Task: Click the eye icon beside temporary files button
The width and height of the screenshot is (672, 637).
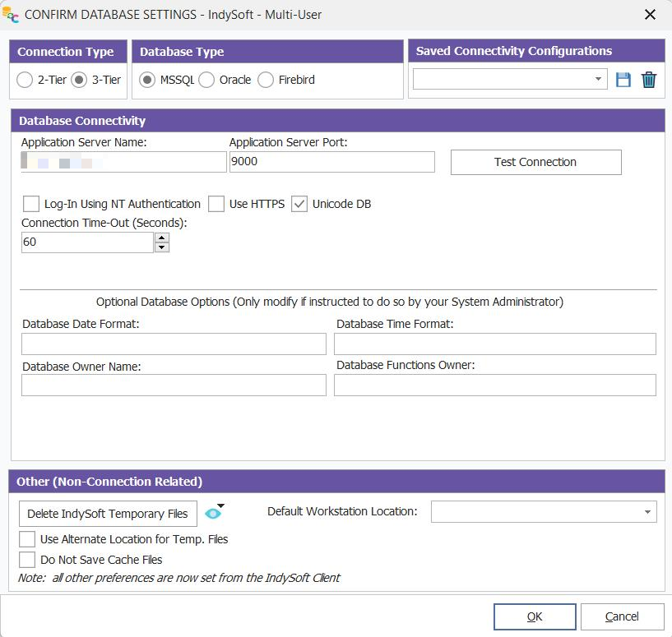Action: [x=214, y=513]
